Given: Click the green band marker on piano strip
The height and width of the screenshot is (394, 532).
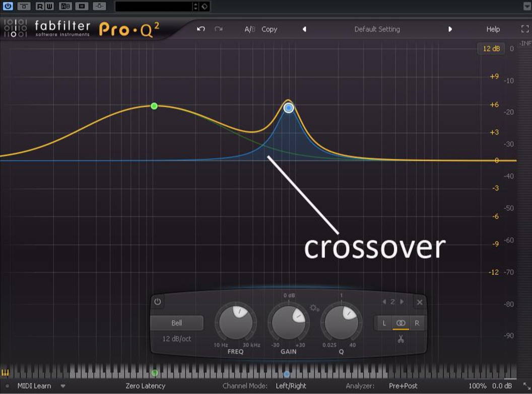Looking at the screenshot, I should (155, 373).
